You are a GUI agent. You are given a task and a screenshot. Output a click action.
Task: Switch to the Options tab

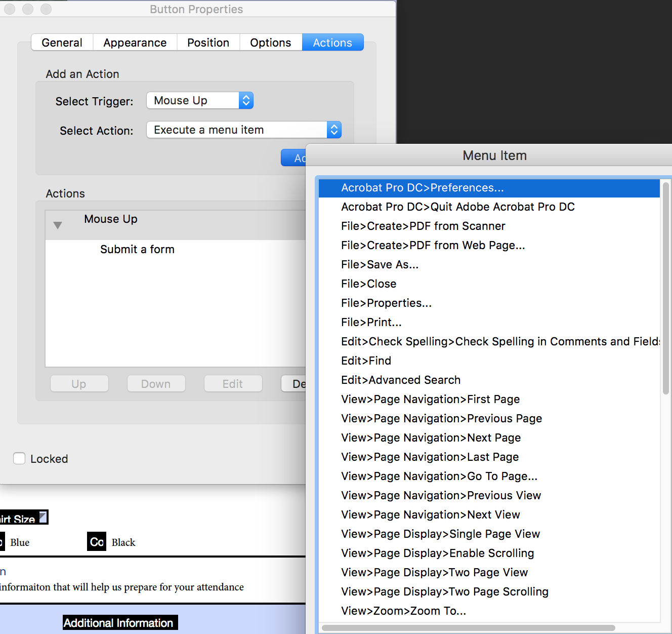(270, 43)
